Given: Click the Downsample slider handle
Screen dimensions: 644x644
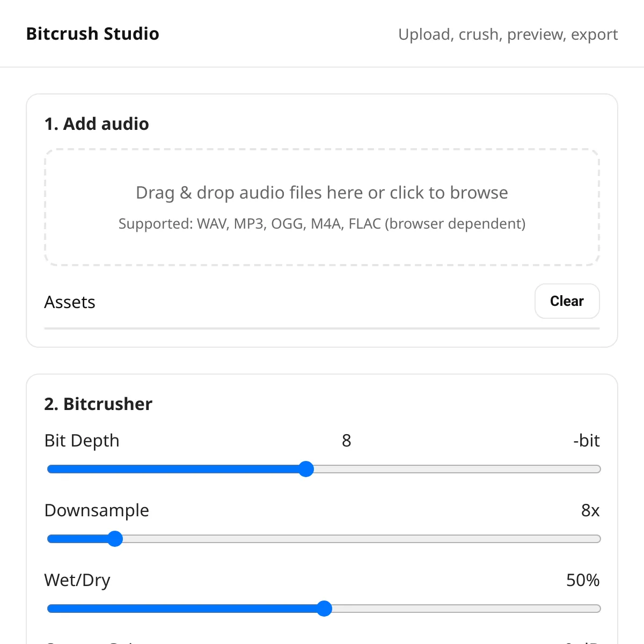Looking at the screenshot, I should [x=115, y=539].
